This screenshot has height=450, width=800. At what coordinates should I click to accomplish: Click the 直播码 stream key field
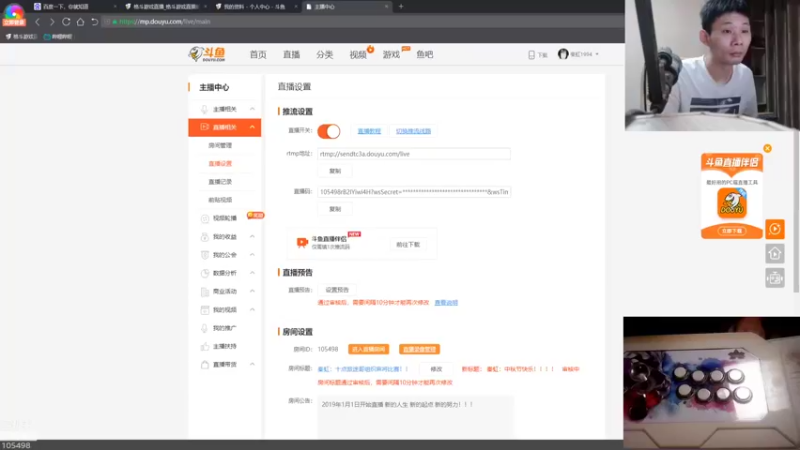414,192
